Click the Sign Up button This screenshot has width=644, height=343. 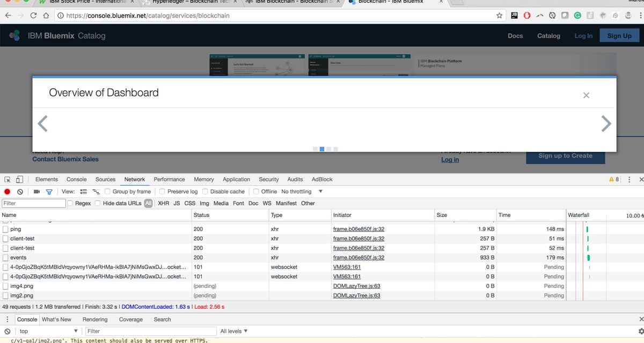619,36
